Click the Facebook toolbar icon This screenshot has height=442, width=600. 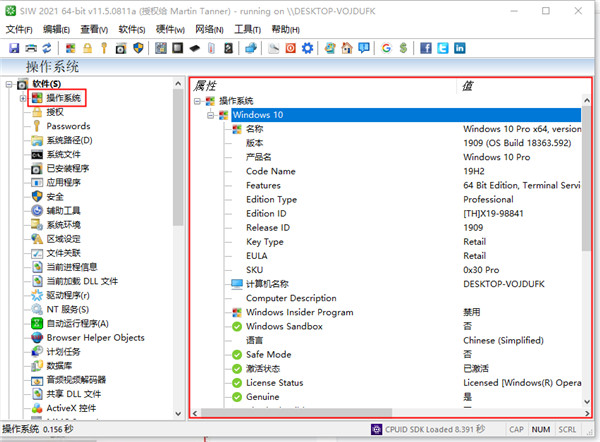click(426, 48)
